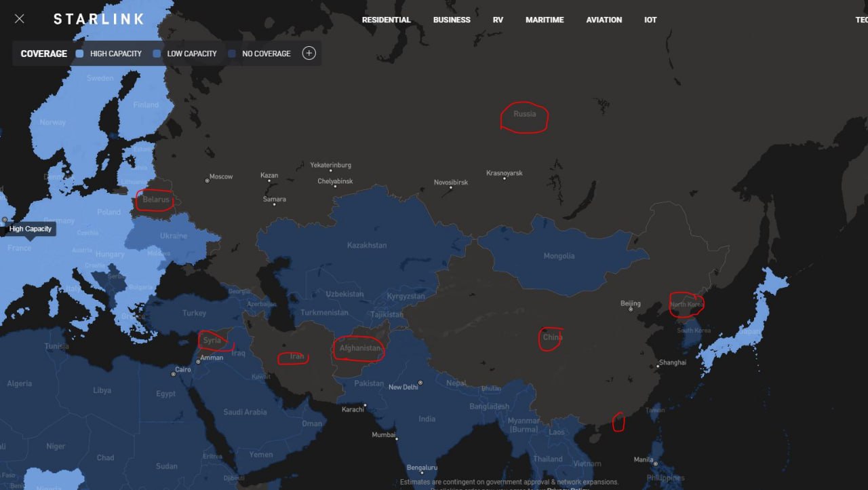Image resolution: width=868 pixels, height=490 pixels.
Task: Click the Hungary country label
Action: pos(110,255)
